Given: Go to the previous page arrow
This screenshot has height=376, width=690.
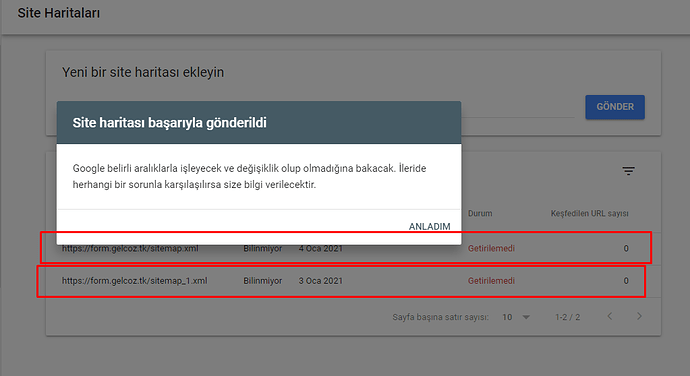Looking at the screenshot, I should (x=610, y=316).
